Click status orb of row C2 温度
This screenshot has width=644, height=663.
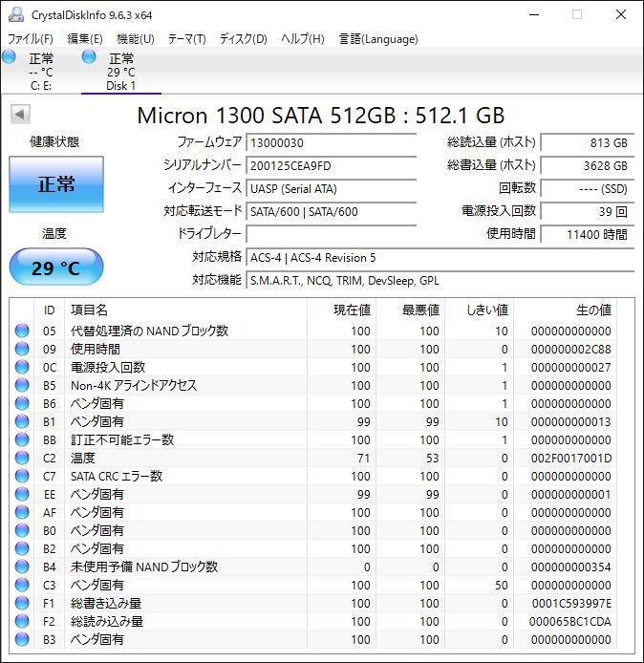(22, 458)
